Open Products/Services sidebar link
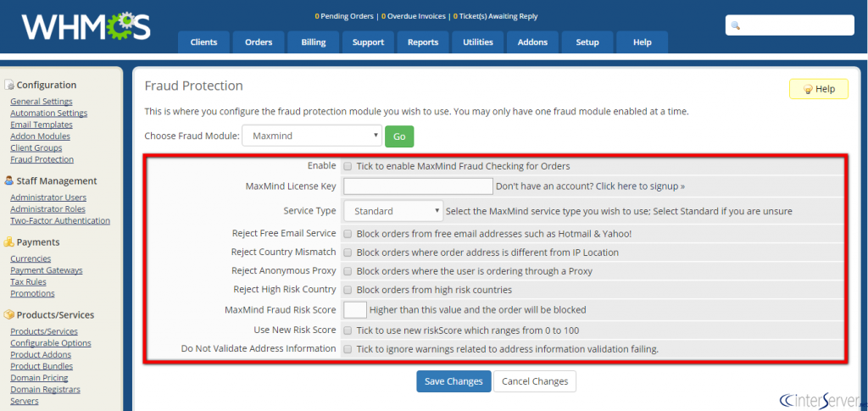 44,331
